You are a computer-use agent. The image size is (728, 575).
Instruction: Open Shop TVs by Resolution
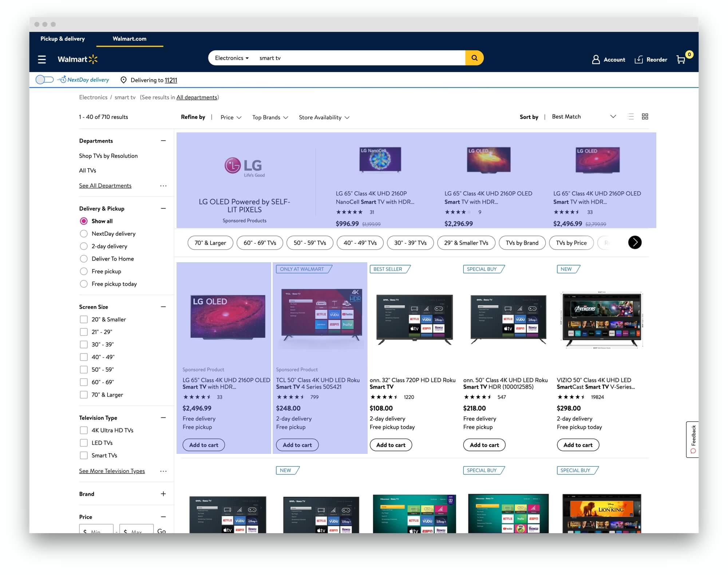click(108, 156)
